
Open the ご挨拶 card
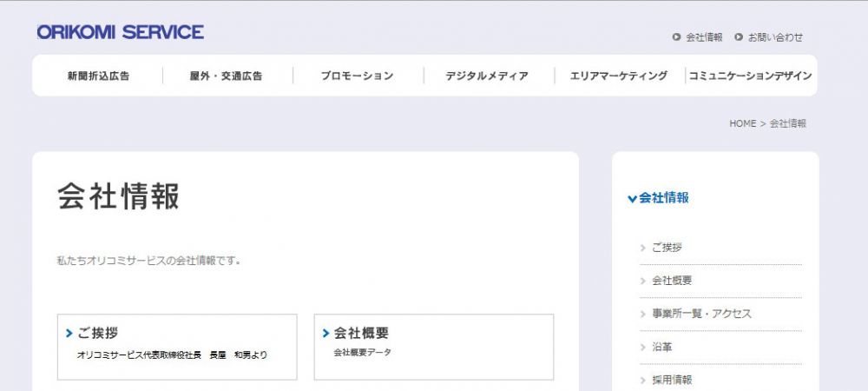point(177,348)
